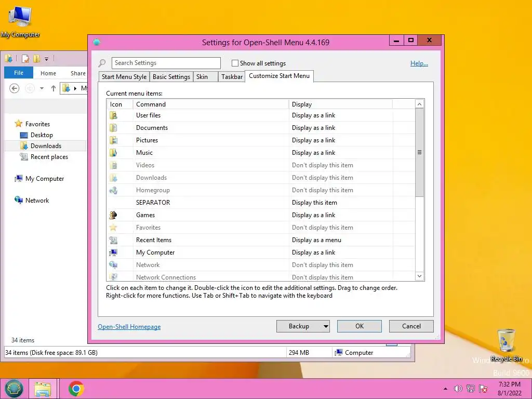The image size is (532, 399).
Task: Change Documents display setting
Action: coord(313,128)
